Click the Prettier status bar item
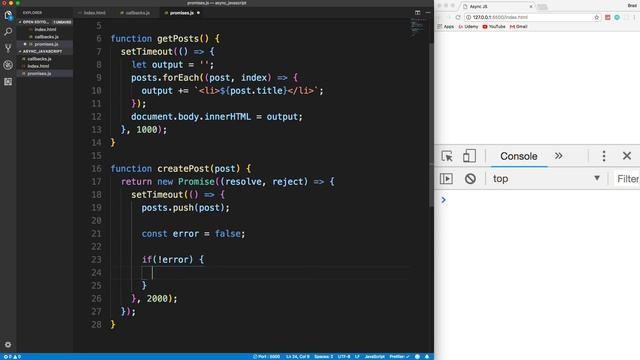 point(399,357)
